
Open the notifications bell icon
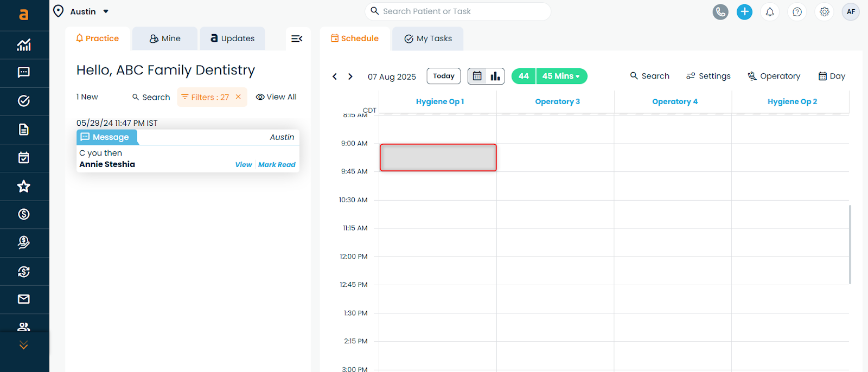coord(769,12)
